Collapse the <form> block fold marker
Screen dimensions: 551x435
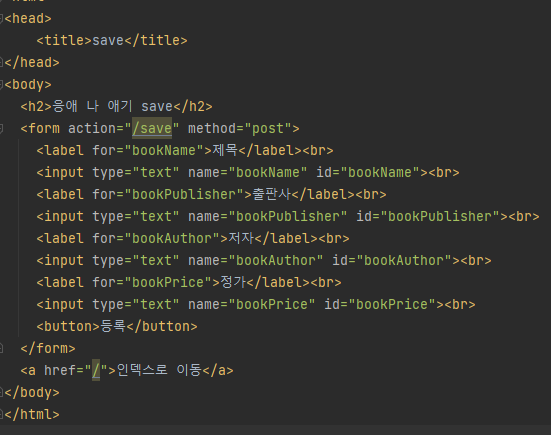point(1,129)
